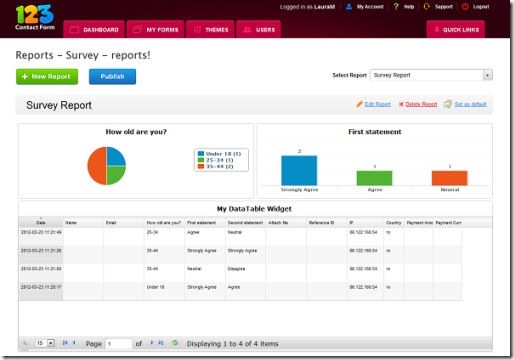Click 'Displaying 1 to 4 of 4 items' text
Screen dimensions: 514x360
233,344
